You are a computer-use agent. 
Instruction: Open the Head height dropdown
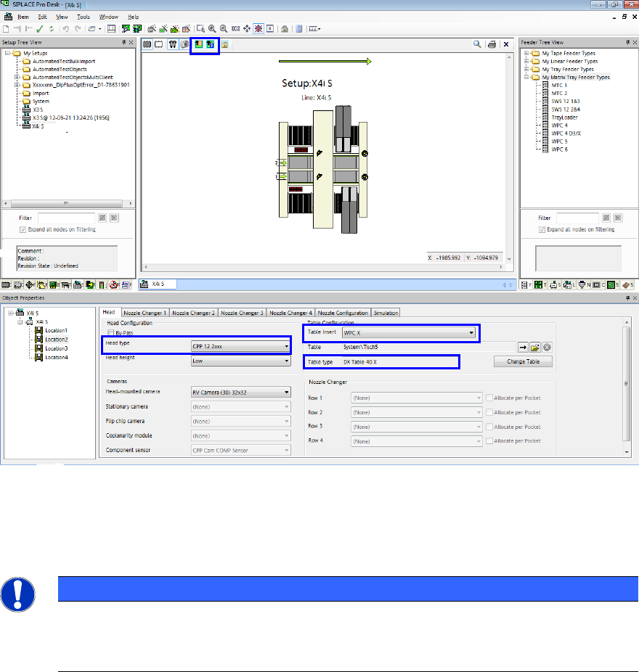(241, 361)
